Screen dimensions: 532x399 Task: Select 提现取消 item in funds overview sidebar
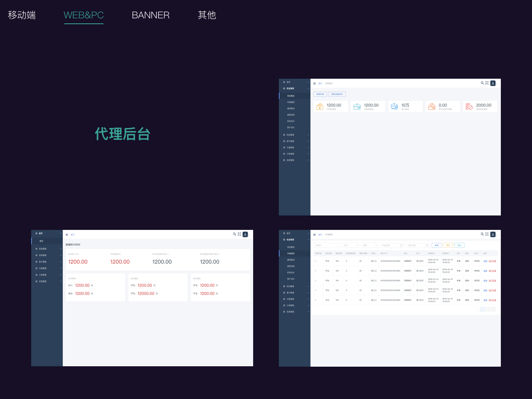[x=295, y=108]
